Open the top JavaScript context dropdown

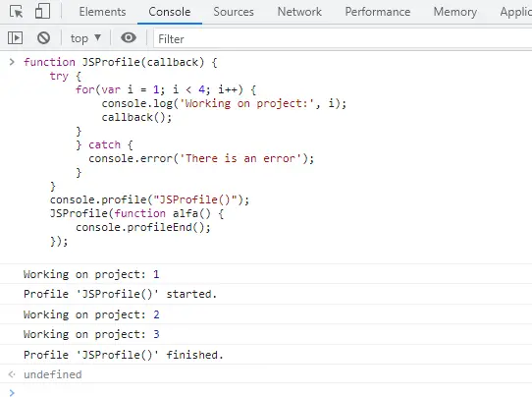(x=85, y=38)
